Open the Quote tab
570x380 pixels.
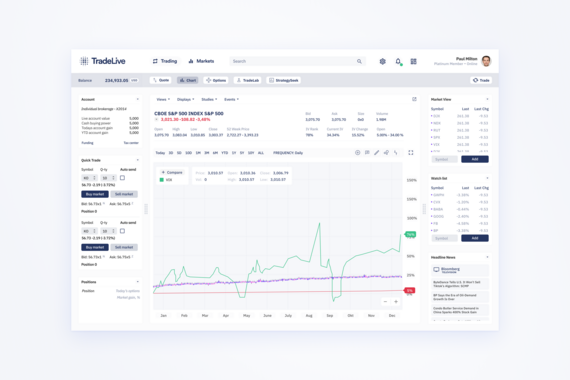pos(161,80)
